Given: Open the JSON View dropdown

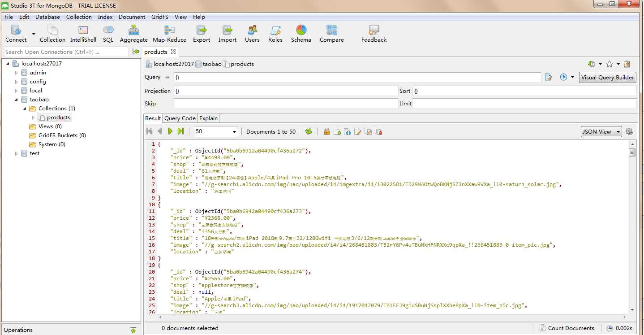Looking at the screenshot, I should (601, 131).
